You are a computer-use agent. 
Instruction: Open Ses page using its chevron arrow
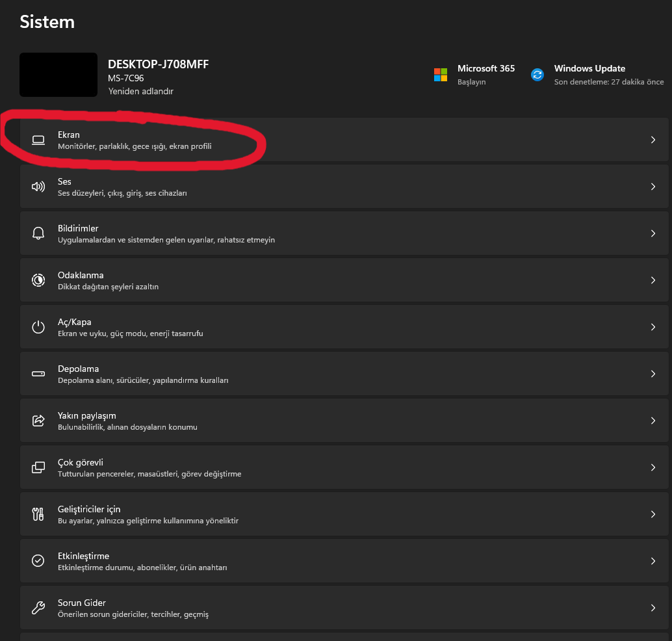pos(653,187)
